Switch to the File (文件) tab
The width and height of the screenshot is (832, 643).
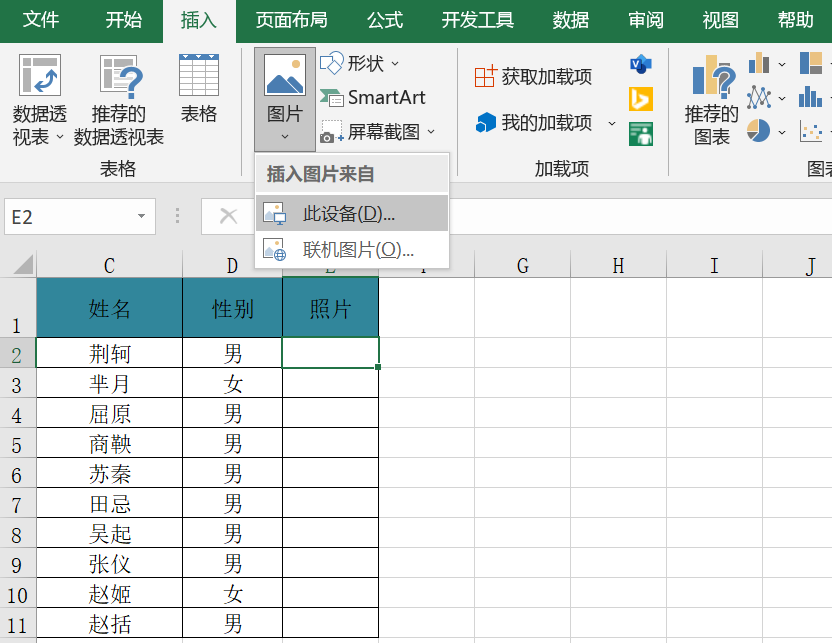click(41, 20)
